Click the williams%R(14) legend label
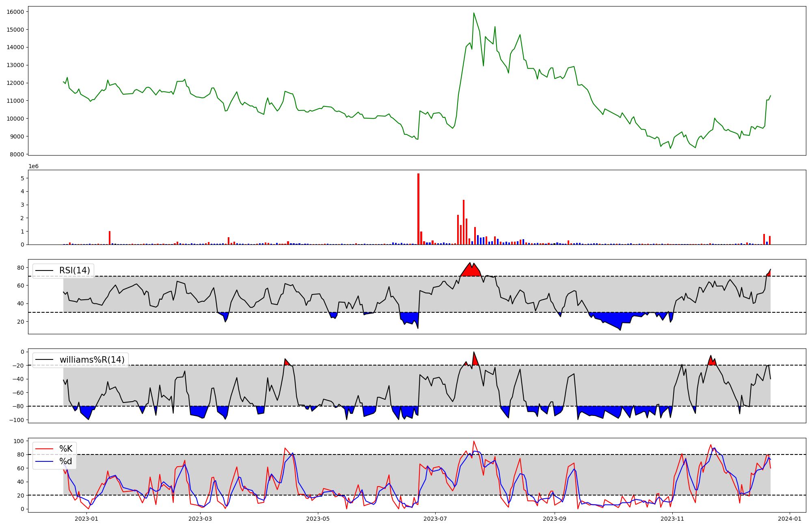This screenshot has height=528, width=812. tap(92, 360)
